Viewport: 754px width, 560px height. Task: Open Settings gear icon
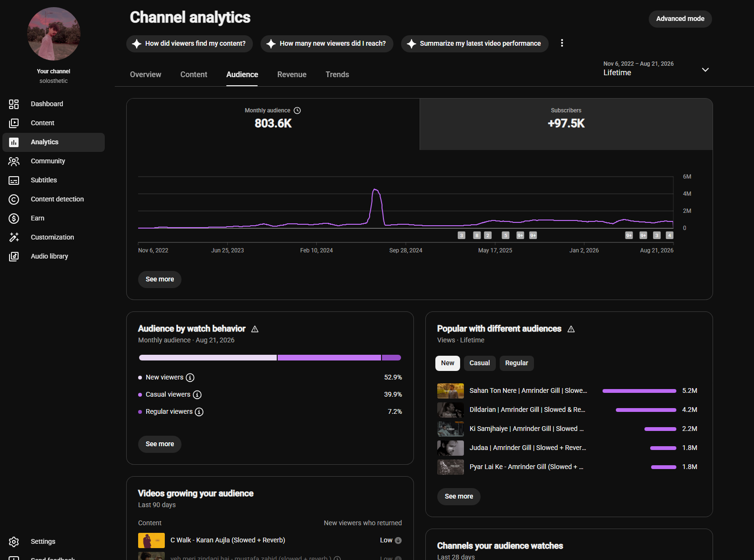[x=14, y=541]
